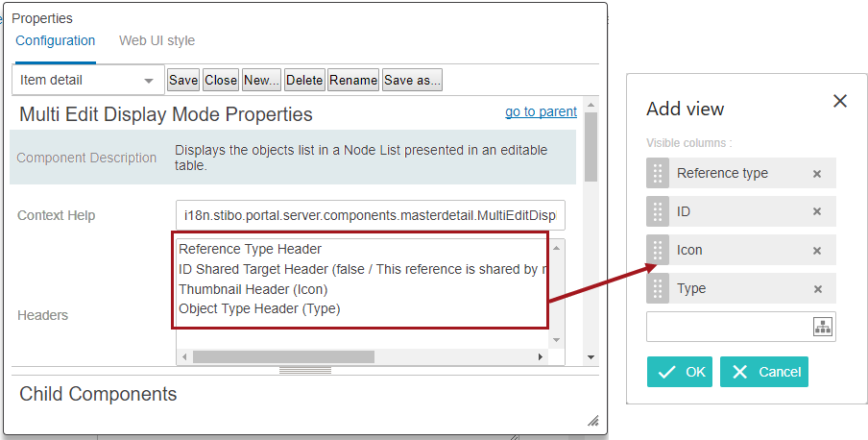Click the Headers list right scroll arrow
This screenshot has width=868, height=440.
coord(541,356)
